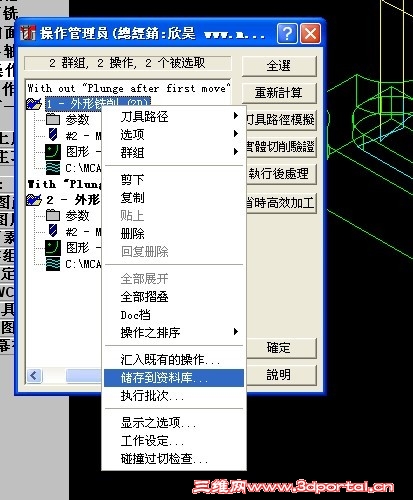Open the 参数 folder icon under operation 1
Screen dimensions: 413x500
pyautogui.click(x=53, y=119)
